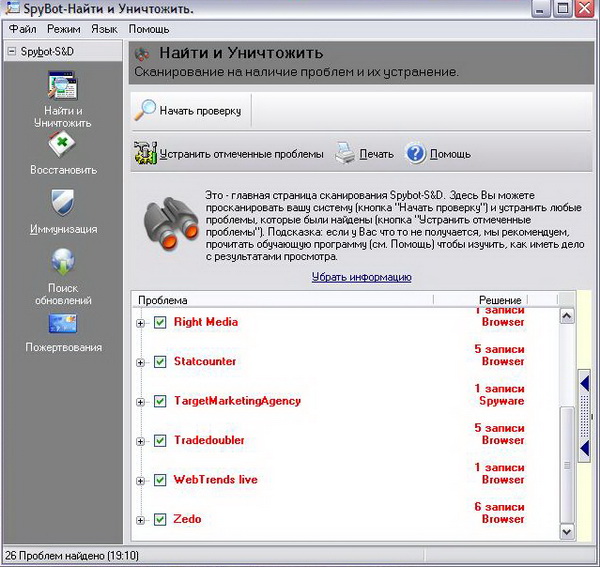Click the '26 Проблем найдено' status bar text
The width and height of the screenshot is (600, 567).
[72, 555]
